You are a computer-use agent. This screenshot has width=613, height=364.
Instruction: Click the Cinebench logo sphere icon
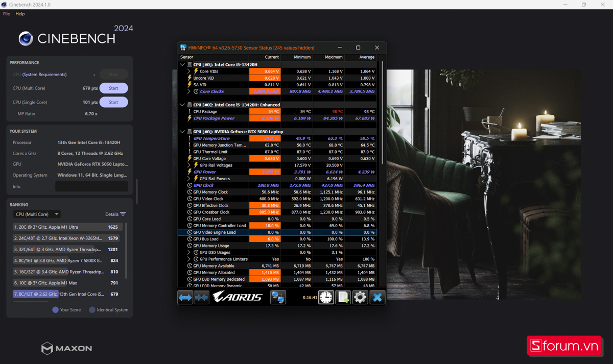[26, 39]
